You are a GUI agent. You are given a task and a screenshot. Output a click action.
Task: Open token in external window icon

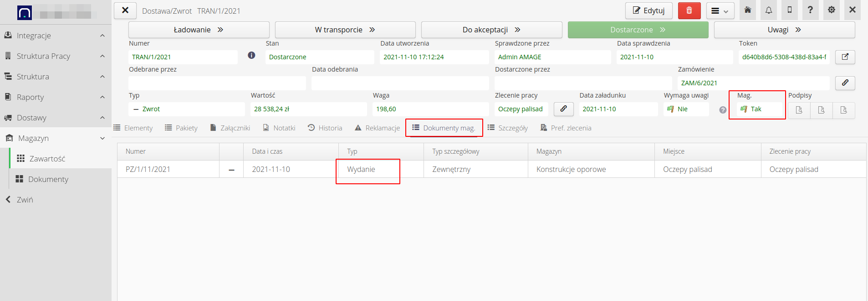click(x=845, y=57)
